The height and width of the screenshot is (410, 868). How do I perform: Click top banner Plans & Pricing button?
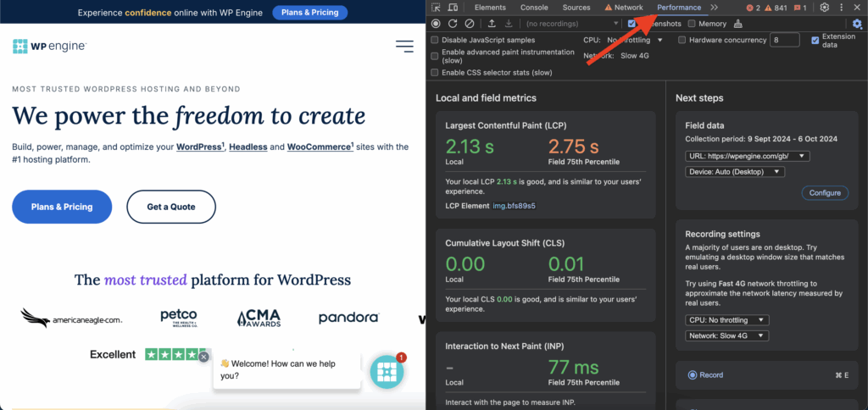[310, 12]
